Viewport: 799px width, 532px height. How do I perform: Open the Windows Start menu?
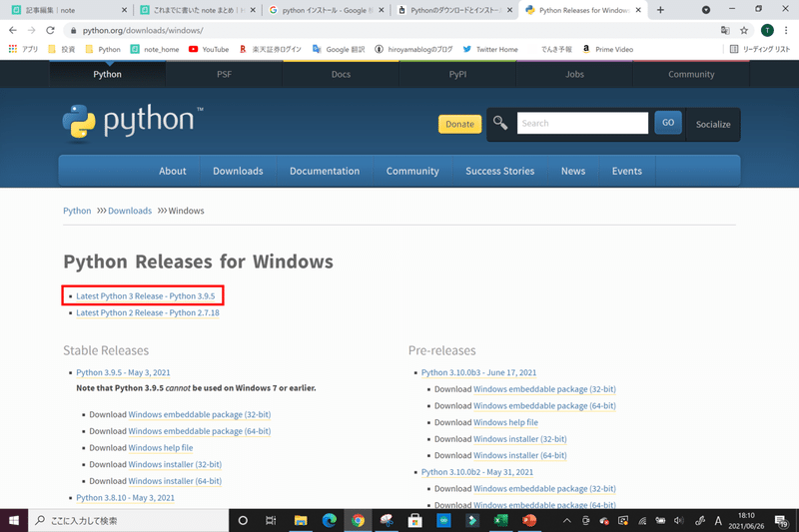(x=14, y=520)
